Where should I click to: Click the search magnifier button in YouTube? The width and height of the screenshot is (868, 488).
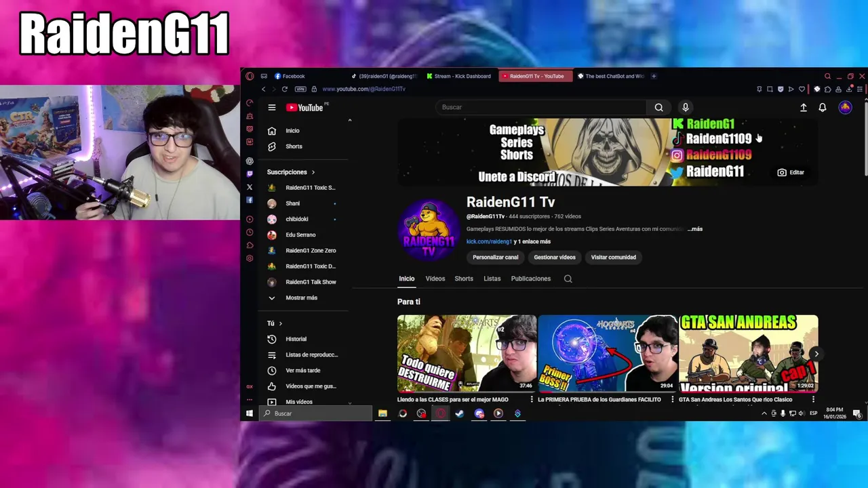tap(658, 107)
